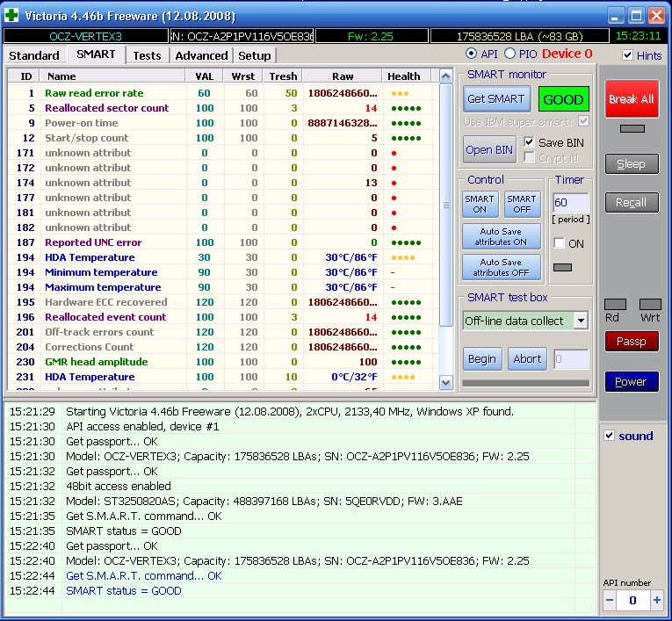Toggle the sound checkbox

[609, 436]
